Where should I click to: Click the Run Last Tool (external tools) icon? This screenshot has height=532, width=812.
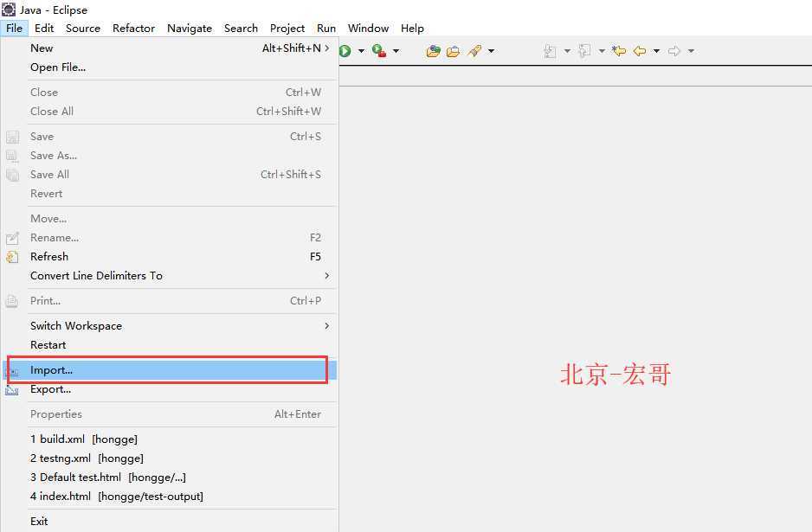(379, 51)
